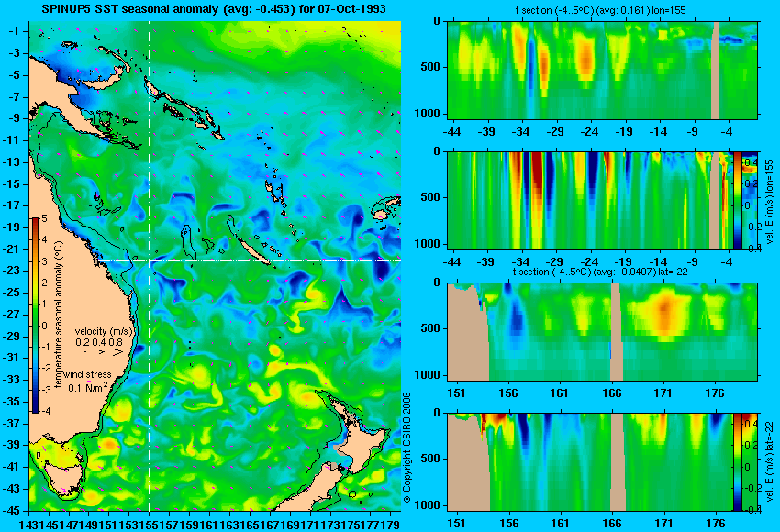
Task: Click the 'wind stress' legend label
Action: 87,374
